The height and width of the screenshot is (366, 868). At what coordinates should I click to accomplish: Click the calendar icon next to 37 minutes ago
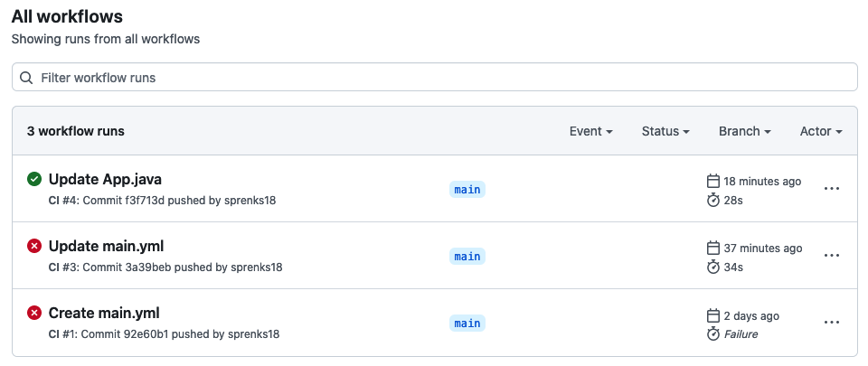[x=713, y=249]
